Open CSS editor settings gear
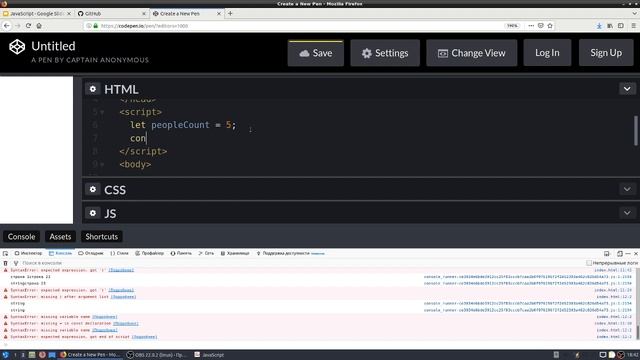Viewport: 640px width, 360px height. 93,189
